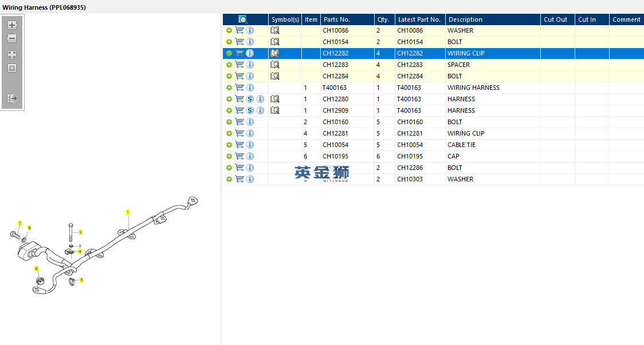
Task: Add CH10086 WASHER to cart
Action: click(239, 30)
